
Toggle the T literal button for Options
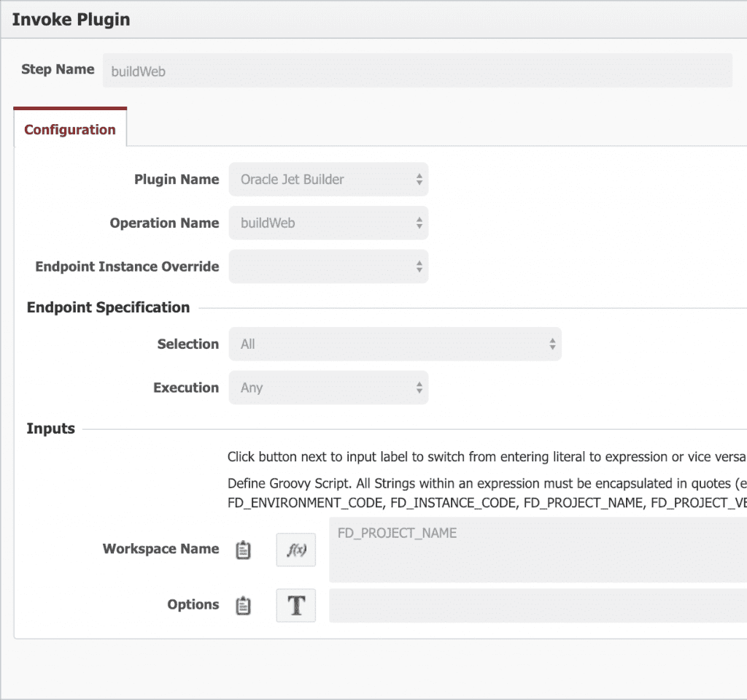[296, 606]
